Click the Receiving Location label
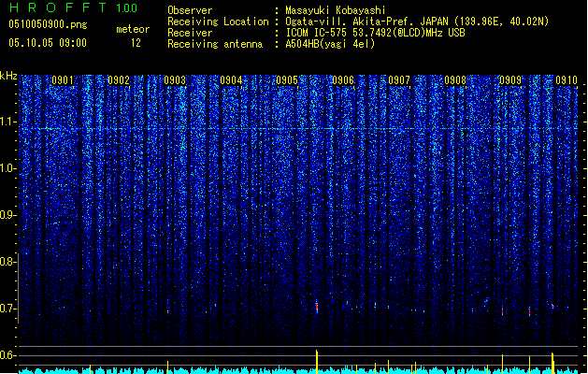This screenshot has height=374, width=588. click(x=218, y=22)
